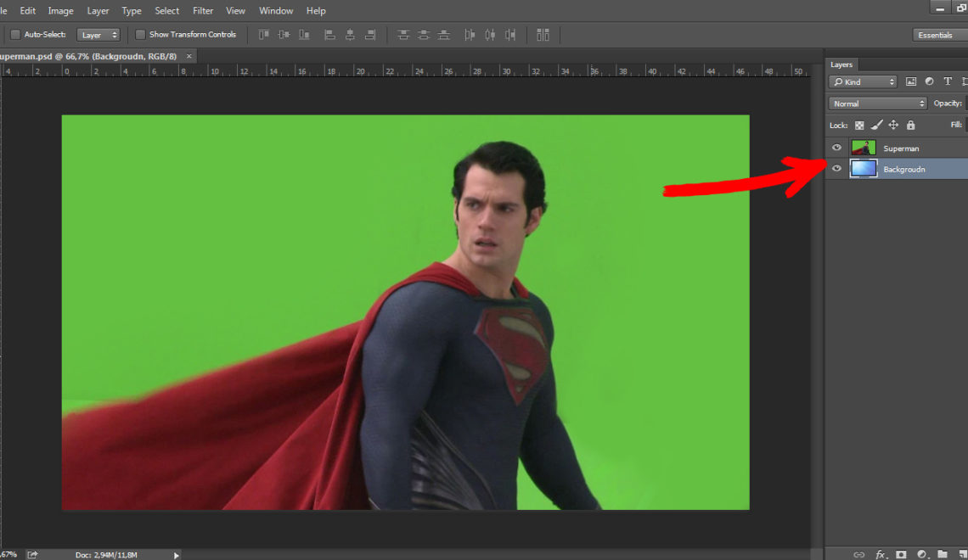This screenshot has height=560, width=968.
Task: Click the Opacity label
Action: [x=948, y=103]
